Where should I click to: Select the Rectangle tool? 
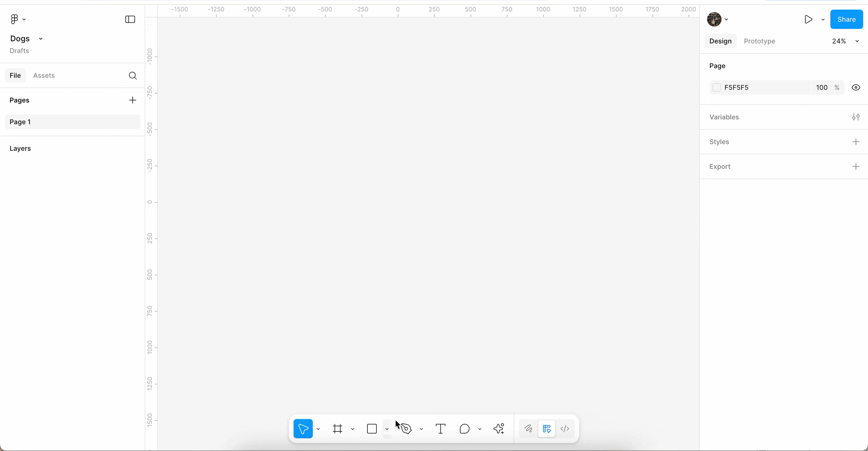pos(372,429)
